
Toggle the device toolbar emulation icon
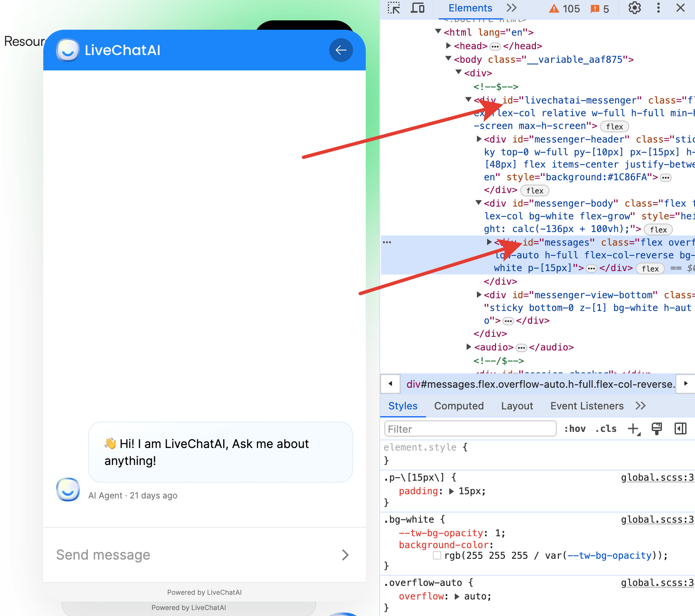pos(418,8)
